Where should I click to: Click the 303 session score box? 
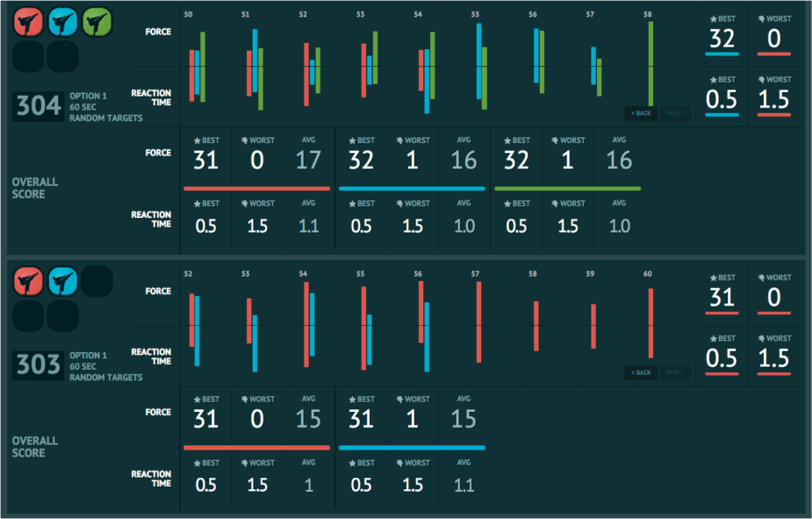tap(39, 365)
